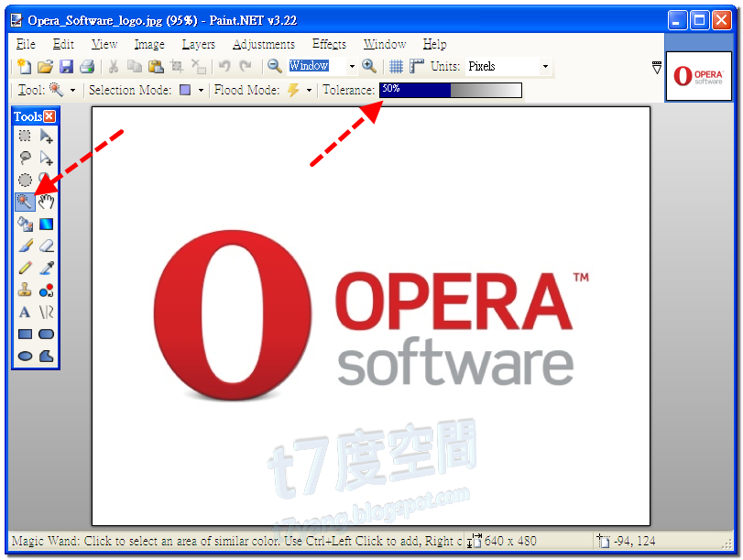Open the Layers menu

(199, 44)
